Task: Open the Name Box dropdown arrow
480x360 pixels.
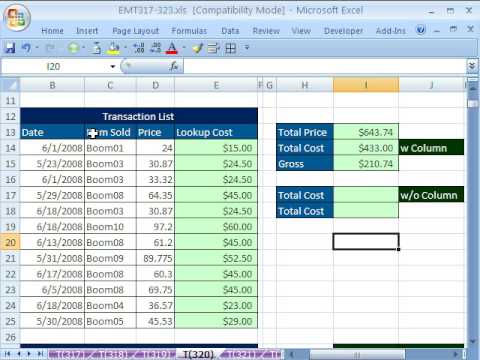Action: (113, 67)
